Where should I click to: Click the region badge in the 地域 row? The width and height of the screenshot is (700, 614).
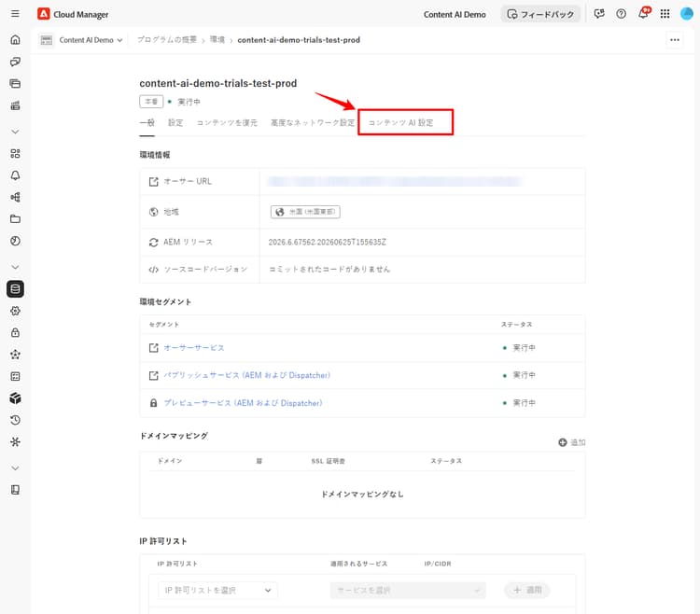click(x=305, y=212)
